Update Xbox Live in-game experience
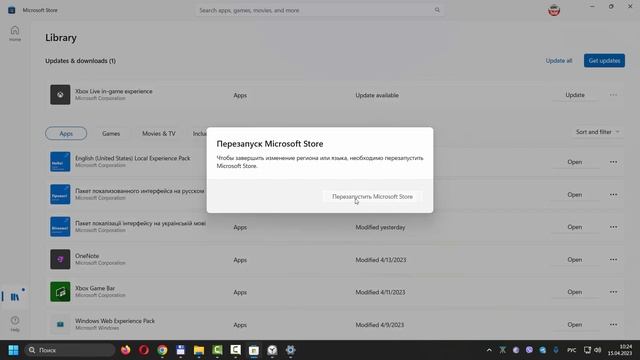 pyautogui.click(x=575, y=95)
